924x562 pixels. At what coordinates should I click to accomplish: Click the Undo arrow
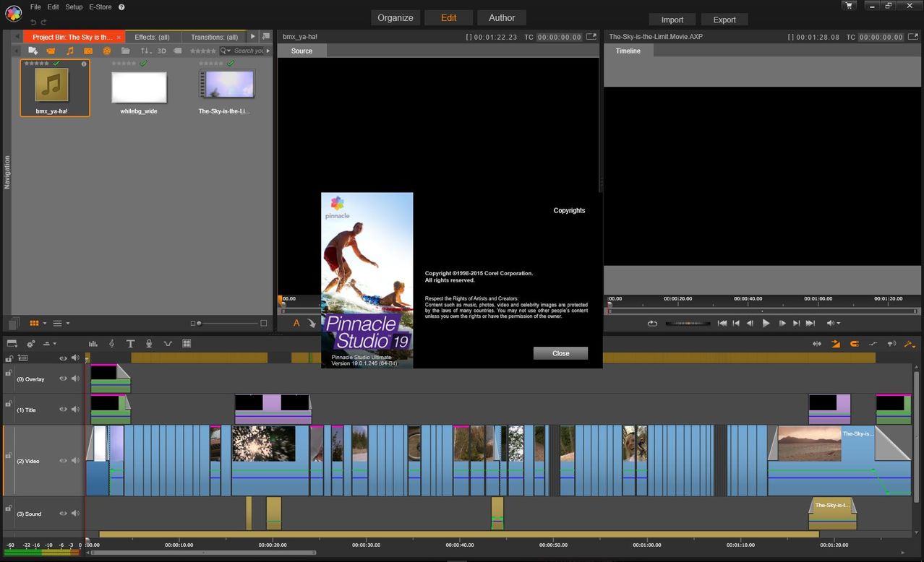(33, 22)
